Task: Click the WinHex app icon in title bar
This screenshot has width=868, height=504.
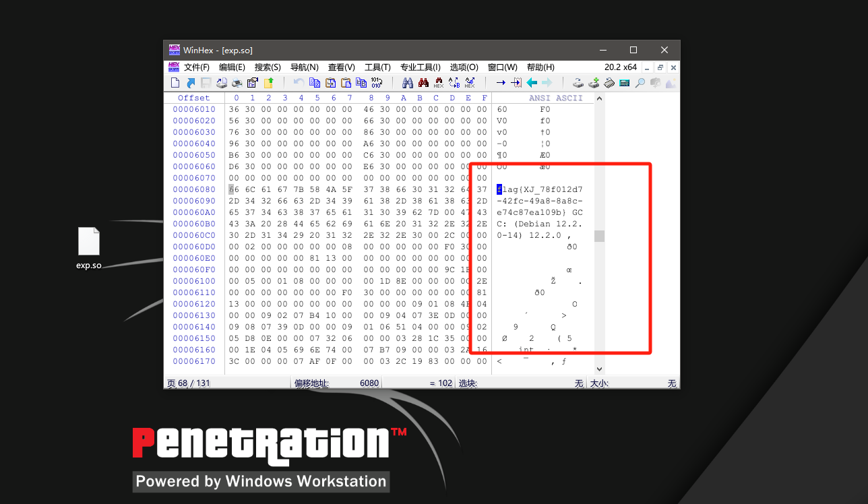Action: click(174, 50)
